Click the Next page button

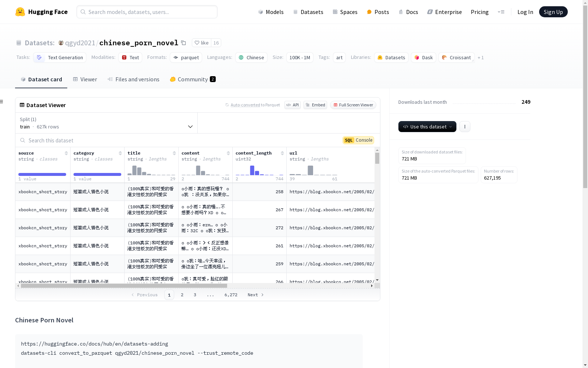[256, 295]
